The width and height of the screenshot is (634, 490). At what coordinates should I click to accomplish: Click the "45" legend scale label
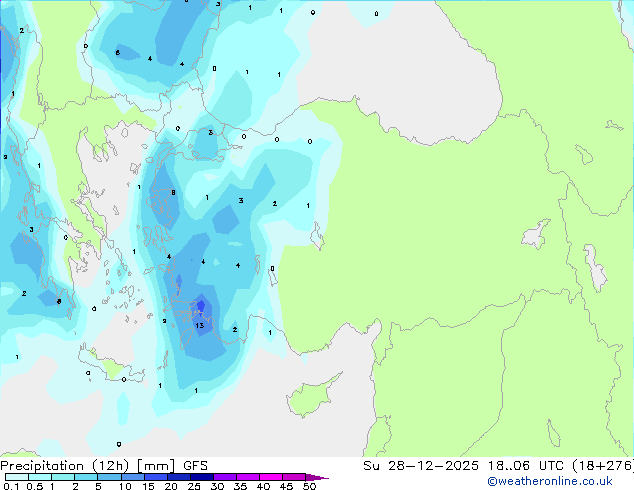[286, 486]
